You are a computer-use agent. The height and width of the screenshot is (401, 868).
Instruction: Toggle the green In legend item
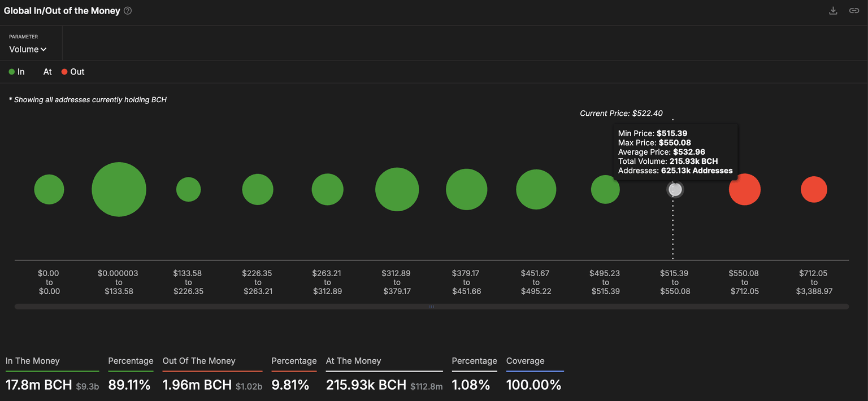click(x=16, y=72)
